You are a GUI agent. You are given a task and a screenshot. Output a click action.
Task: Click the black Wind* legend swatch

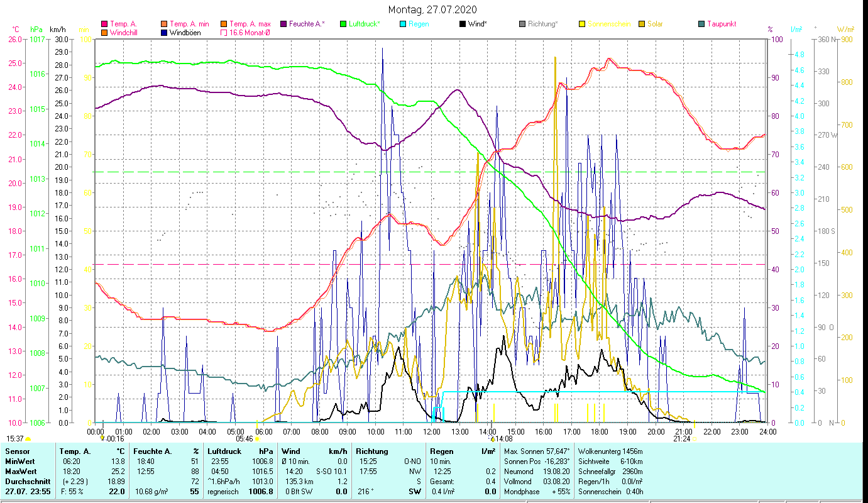click(x=462, y=24)
